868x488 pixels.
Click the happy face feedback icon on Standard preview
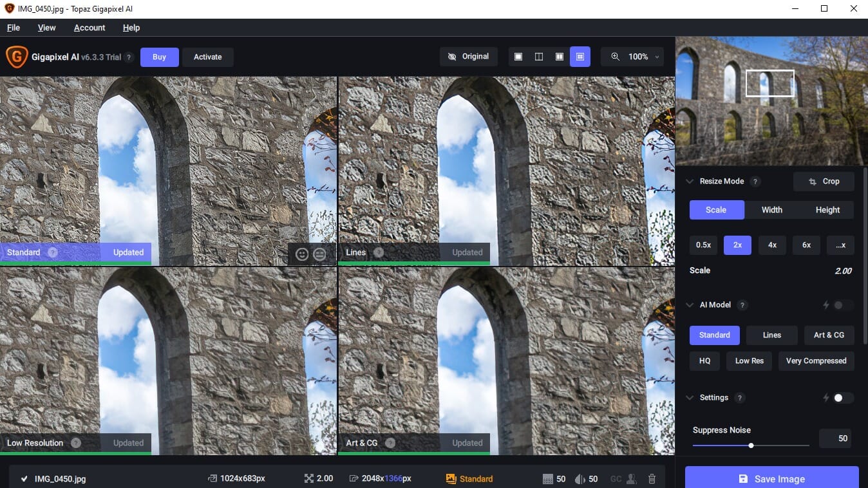pyautogui.click(x=302, y=254)
